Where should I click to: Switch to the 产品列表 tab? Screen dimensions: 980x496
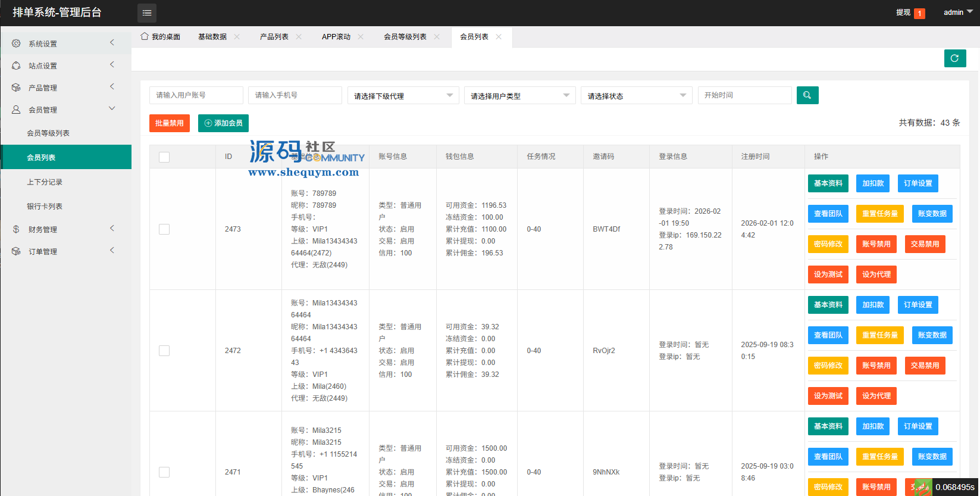(x=274, y=37)
